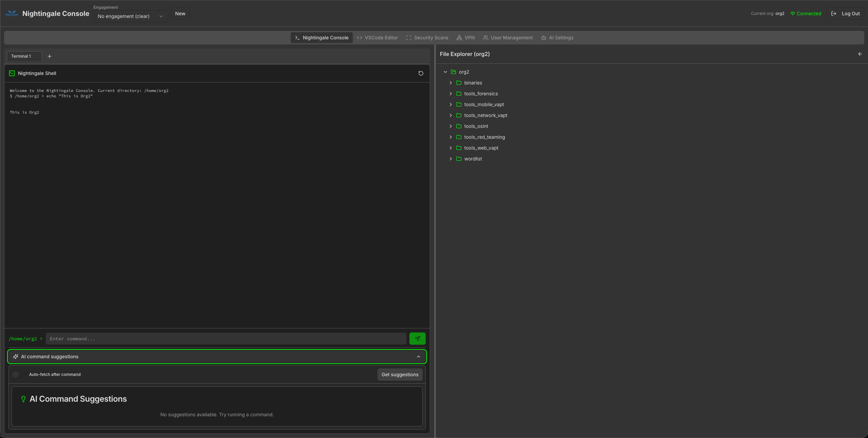The width and height of the screenshot is (868, 438).
Task: Click the tools_osint folder icon
Action: (459, 126)
